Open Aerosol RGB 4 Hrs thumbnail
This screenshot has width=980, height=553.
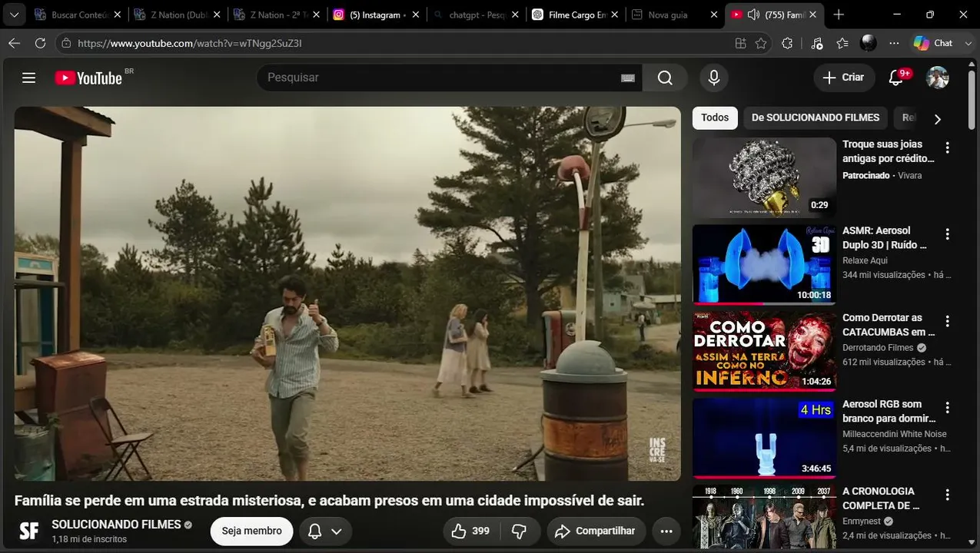click(764, 438)
